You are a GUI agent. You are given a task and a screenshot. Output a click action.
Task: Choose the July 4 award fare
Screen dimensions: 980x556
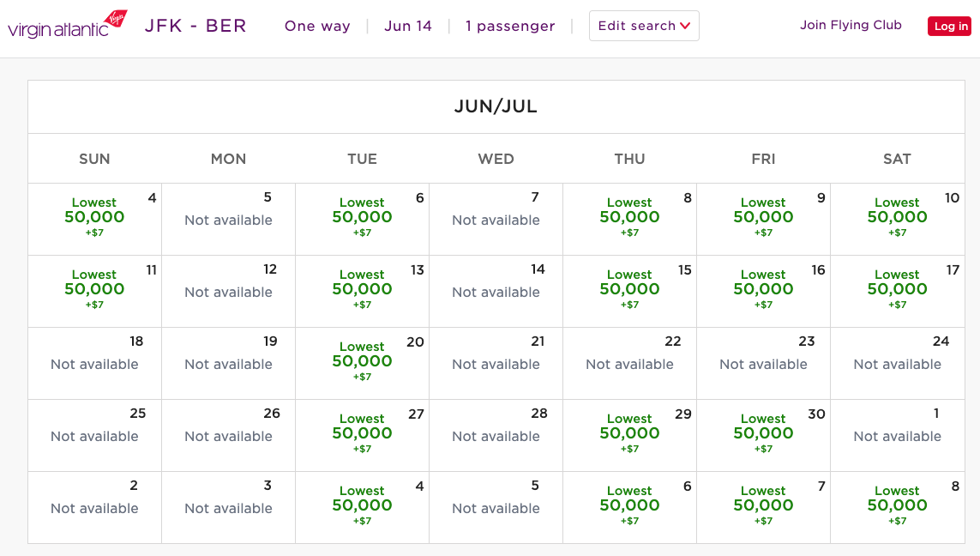click(362, 507)
